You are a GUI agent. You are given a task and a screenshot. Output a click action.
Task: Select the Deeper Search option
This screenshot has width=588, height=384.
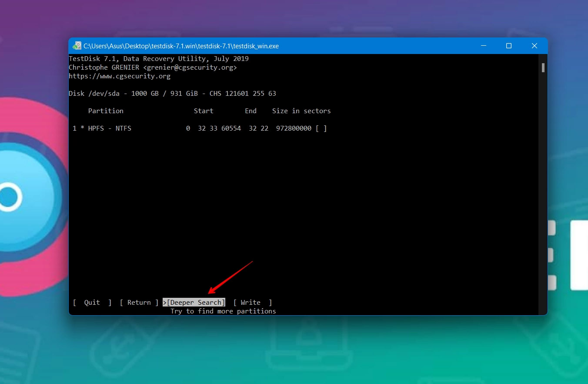pos(194,303)
